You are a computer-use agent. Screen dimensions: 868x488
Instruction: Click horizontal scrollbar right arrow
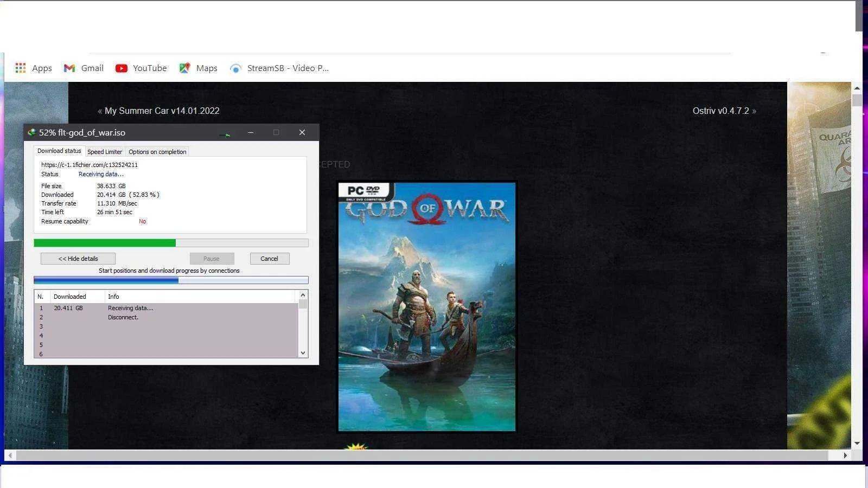[x=845, y=455]
